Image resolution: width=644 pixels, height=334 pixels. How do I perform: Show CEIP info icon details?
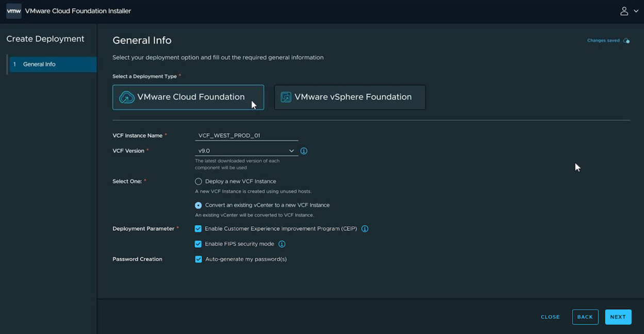(365, 229)
